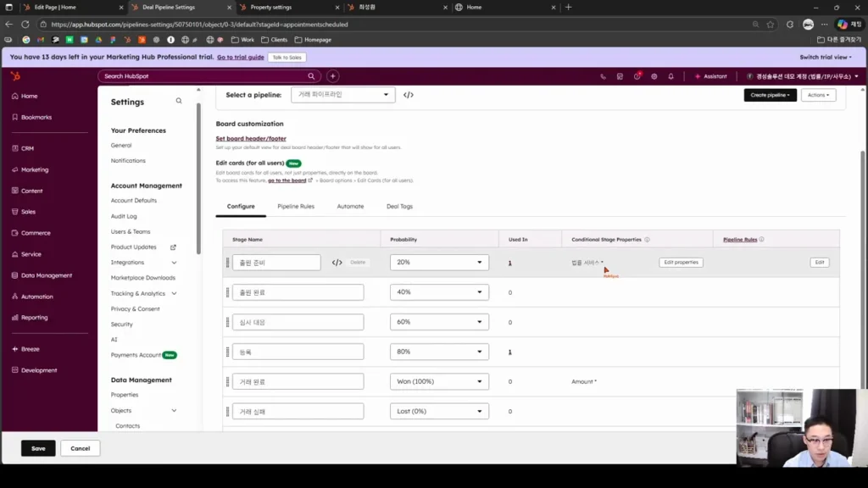Viewport: 868px width, 488px height.
Task: Open Development in the left navigation
Action: tap(34, 370)
